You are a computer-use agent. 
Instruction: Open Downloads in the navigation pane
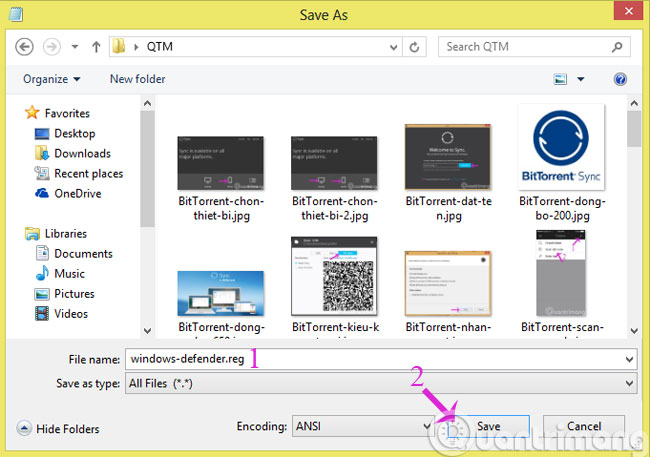82,153
